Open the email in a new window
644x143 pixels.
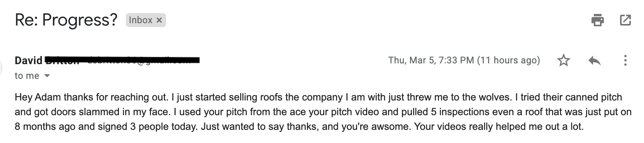click(625, 20)
